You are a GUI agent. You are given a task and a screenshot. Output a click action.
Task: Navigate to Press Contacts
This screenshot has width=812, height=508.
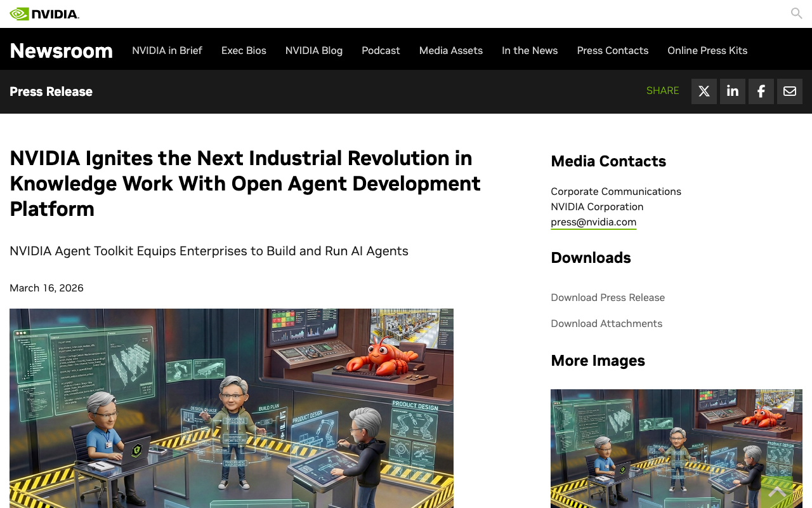pos(612,50)
